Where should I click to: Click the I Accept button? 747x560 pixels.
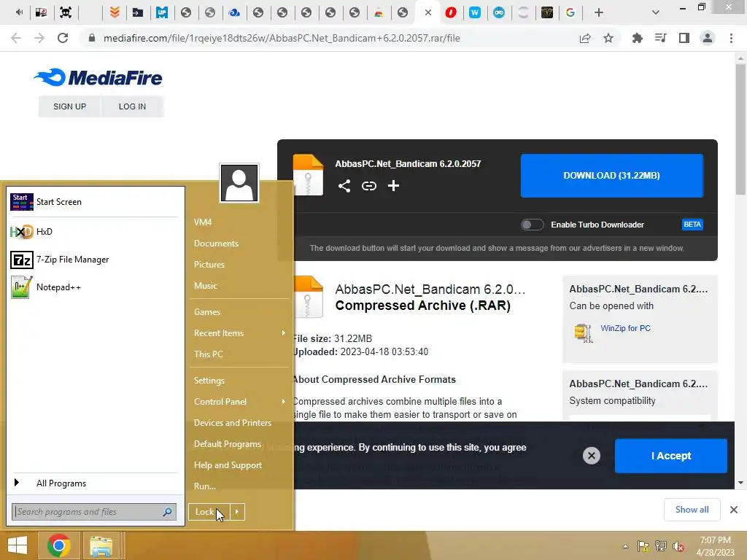(x=671, y=456)
